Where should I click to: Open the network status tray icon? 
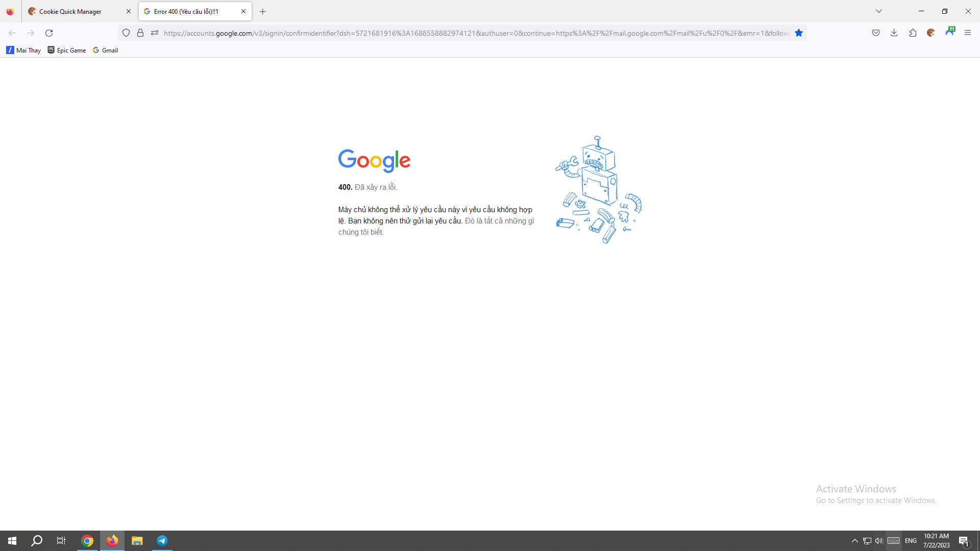coord(867,541)
